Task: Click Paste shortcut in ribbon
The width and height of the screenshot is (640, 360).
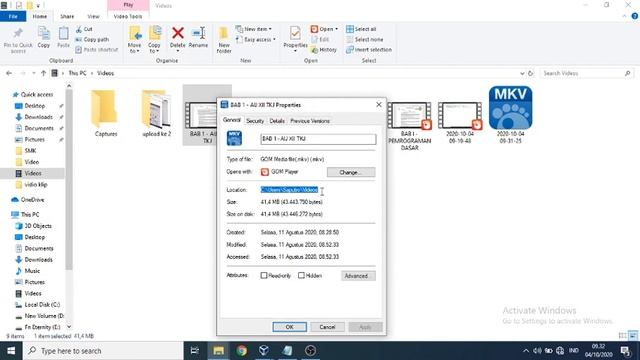Action: [x=97, y=50]
